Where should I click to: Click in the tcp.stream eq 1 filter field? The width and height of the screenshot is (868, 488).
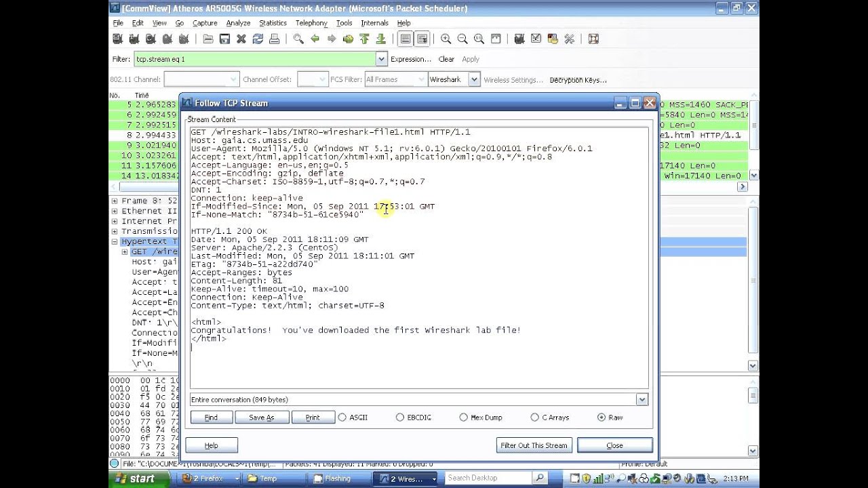tap(254, 59)
